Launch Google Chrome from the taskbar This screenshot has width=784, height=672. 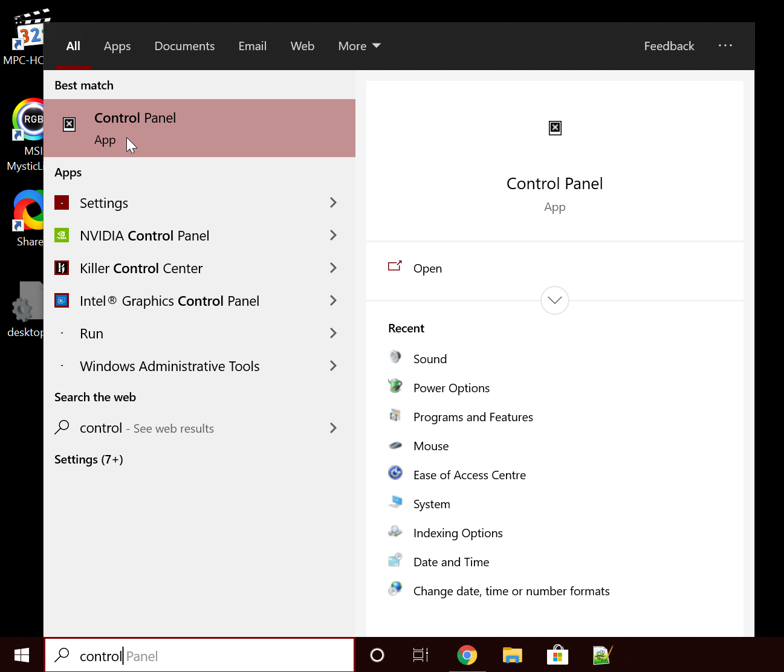467,655
